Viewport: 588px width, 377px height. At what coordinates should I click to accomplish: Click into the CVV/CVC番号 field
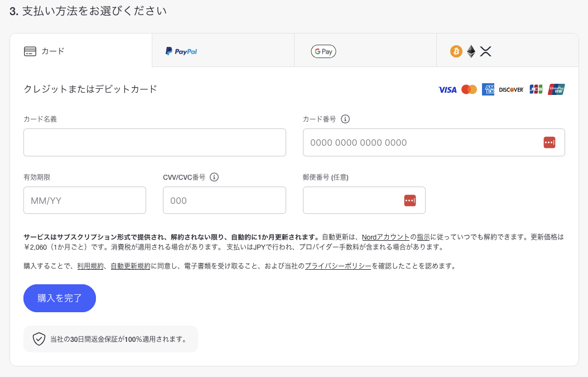pos(224,201)
